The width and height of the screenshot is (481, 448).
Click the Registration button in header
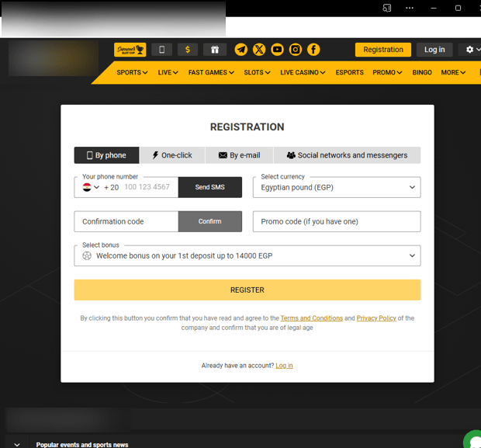coord(383,50)
